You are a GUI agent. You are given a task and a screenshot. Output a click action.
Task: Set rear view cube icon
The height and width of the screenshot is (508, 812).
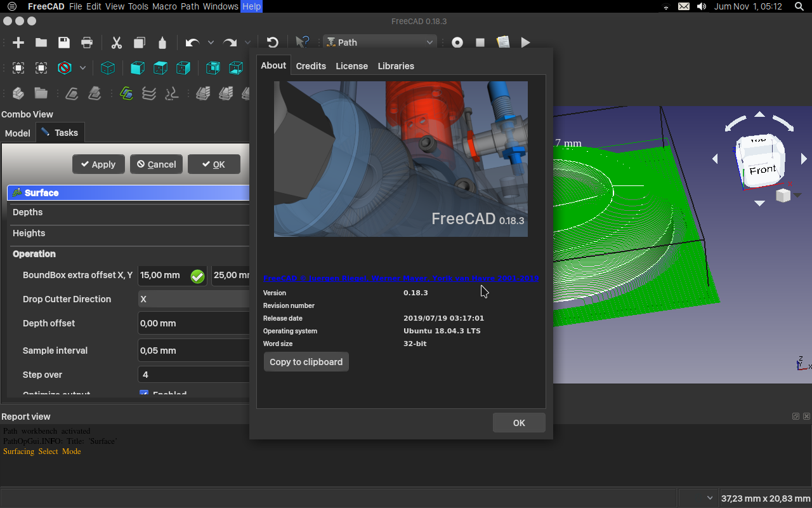point(213,68)
